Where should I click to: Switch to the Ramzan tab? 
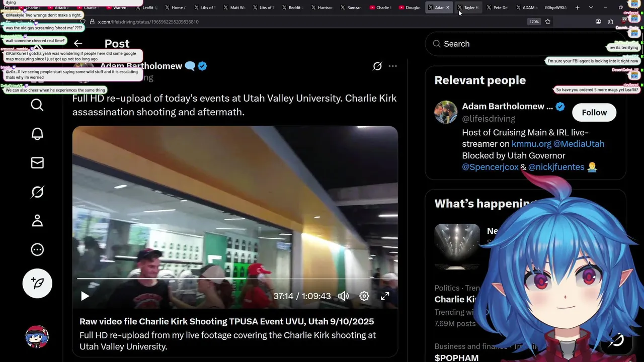click(x=351, y=8)
